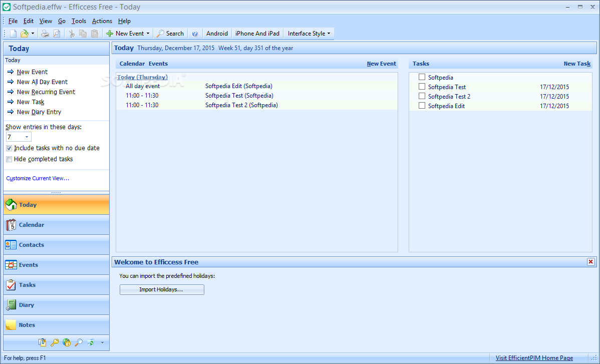Click the open folder icon in toolbar
Screen dimensions: 600x364
(x=25, y=34)
